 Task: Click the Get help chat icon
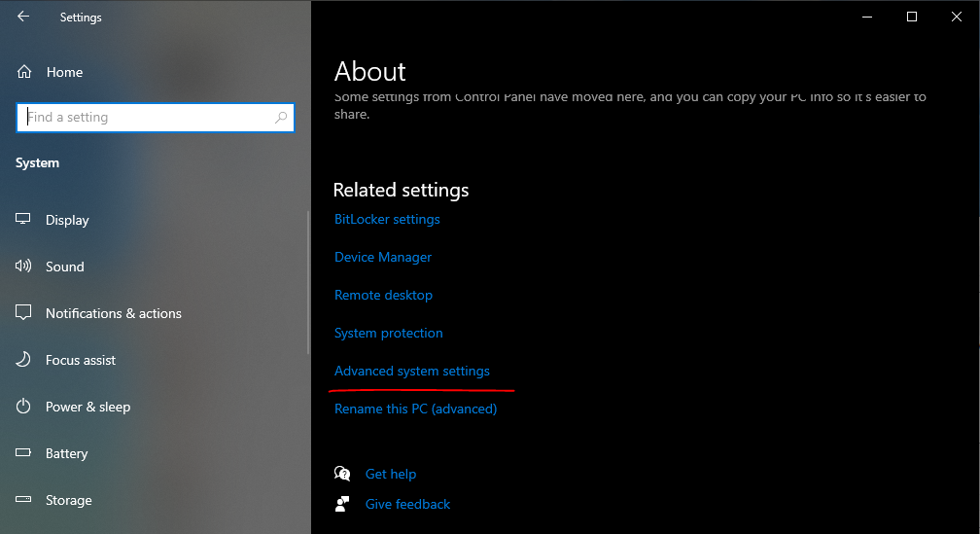(x=342, y=474)
